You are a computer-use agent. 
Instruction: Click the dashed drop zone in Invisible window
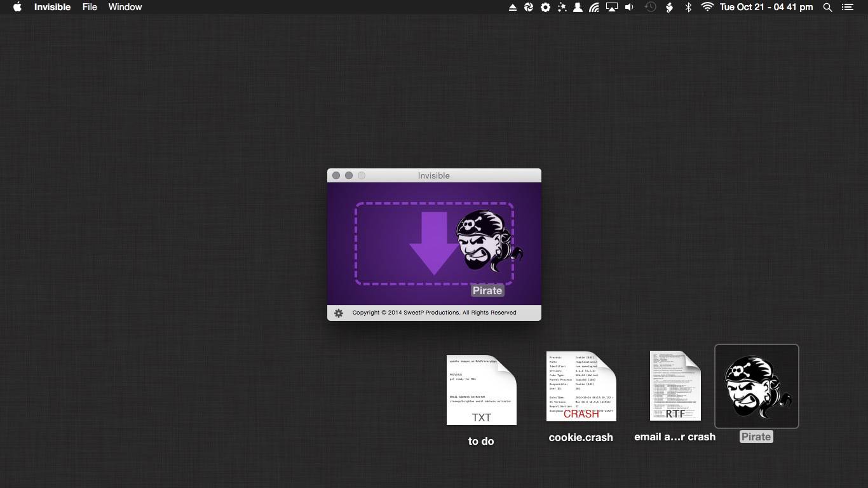coord(434,244)
